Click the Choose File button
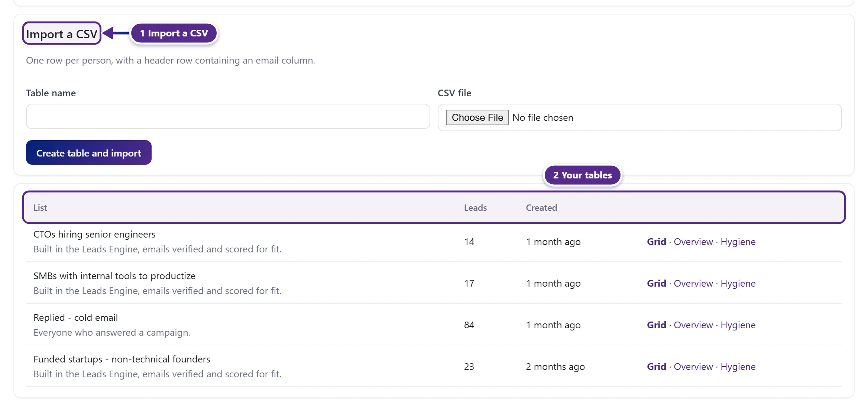The image size is (868, 400). pos(477,117)
